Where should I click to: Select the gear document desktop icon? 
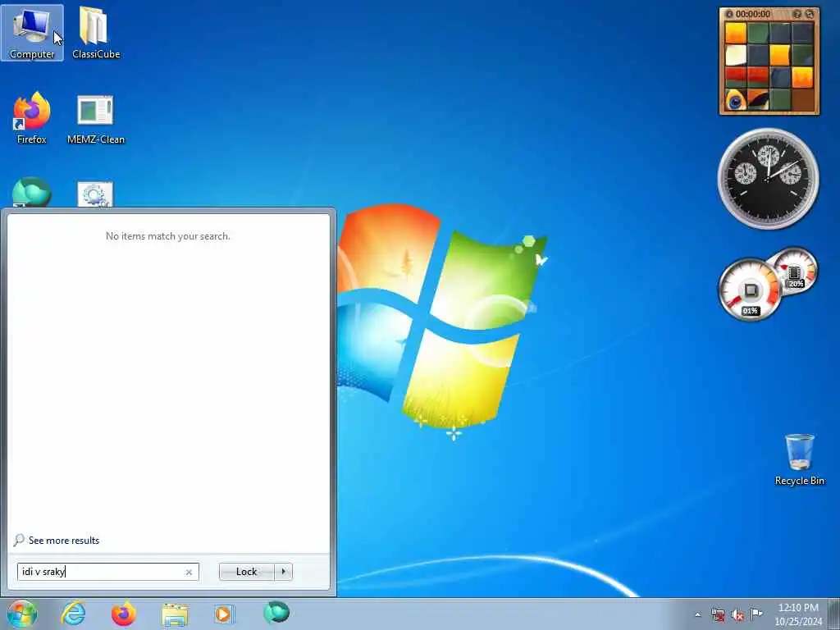click(x=95, y=194)
